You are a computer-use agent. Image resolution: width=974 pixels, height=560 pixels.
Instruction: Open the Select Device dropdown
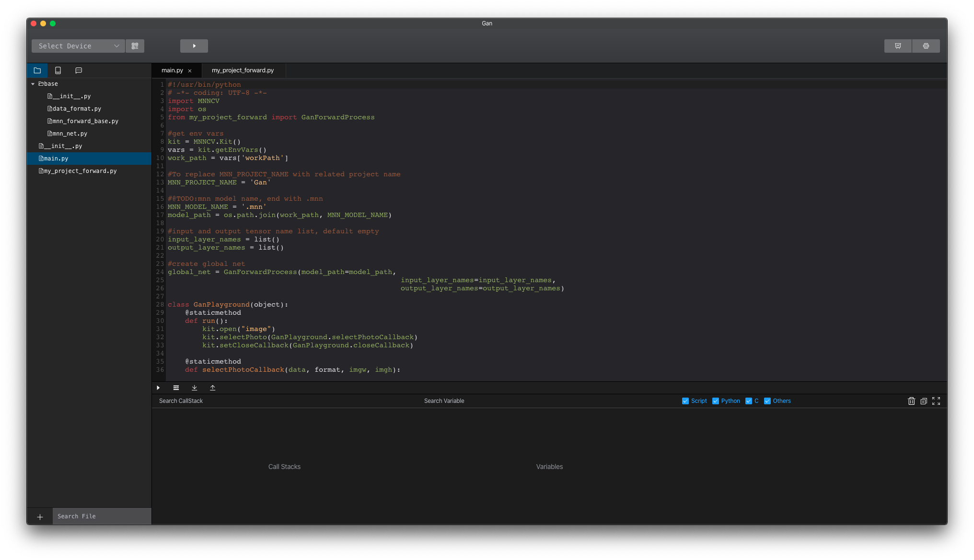[78, 46]
